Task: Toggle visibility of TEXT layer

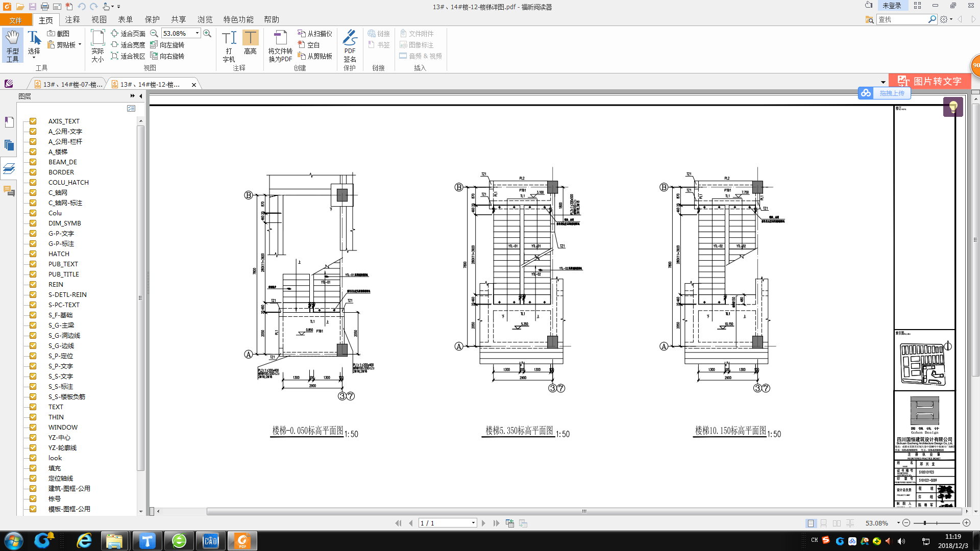Action: [32, 406]
